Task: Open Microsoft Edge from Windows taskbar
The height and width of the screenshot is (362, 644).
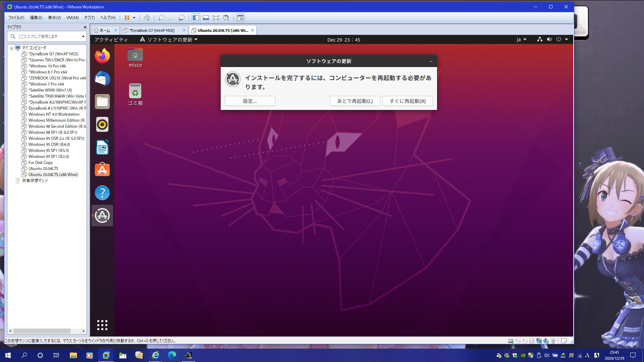Action: click(x=172, y=355)
